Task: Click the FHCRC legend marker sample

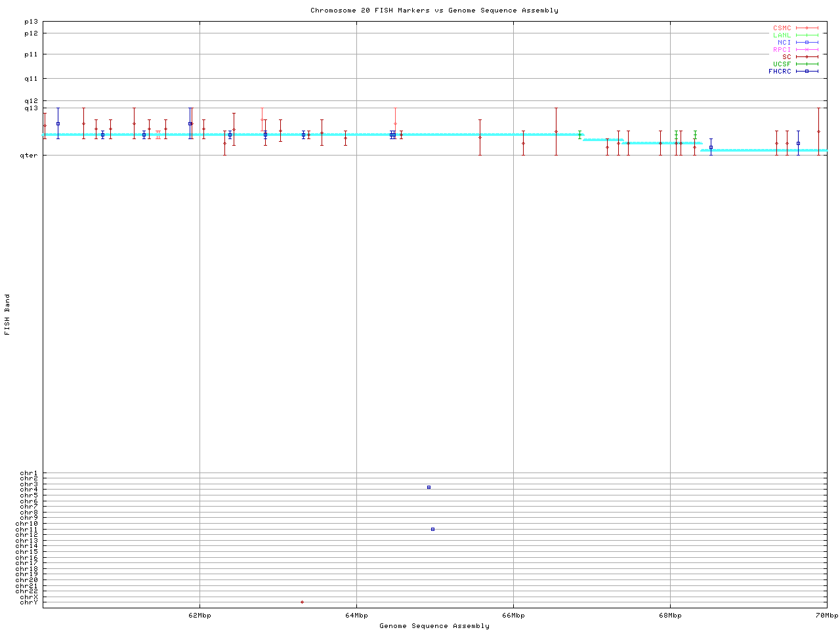Action: click(807, 72)
